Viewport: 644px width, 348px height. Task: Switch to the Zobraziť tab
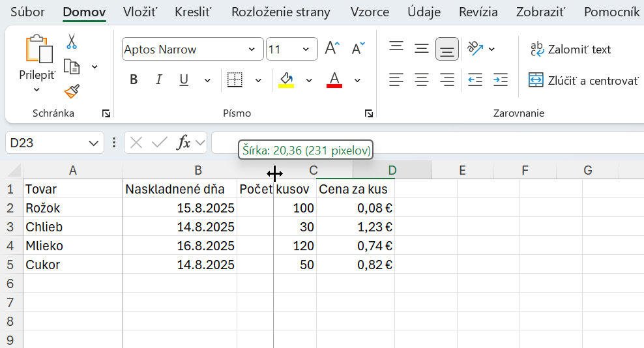(x=540, y=12)
